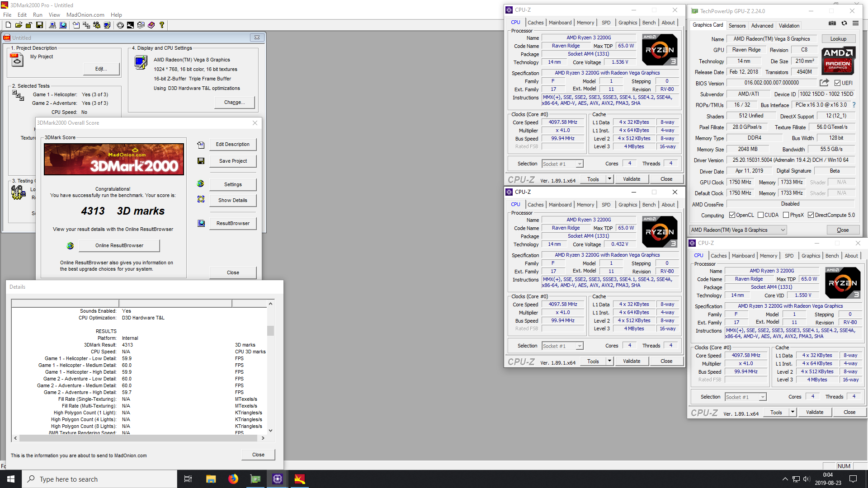Click Online ResultBrowser button
The height and width of the screenshot is (488, 868).
click(x=119, y=246)
